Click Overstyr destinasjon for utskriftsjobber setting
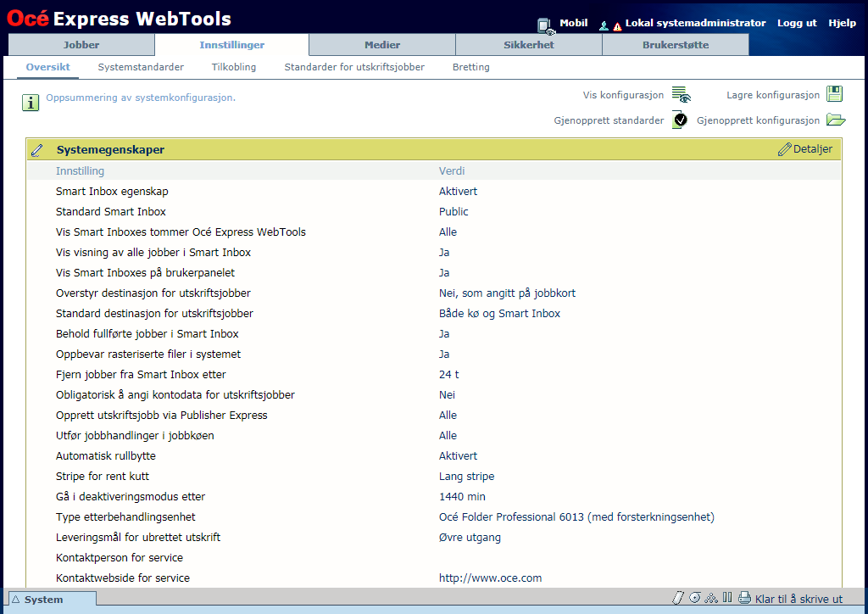The height and width of the screenshot is (614, 868). (x=153, y=293)
